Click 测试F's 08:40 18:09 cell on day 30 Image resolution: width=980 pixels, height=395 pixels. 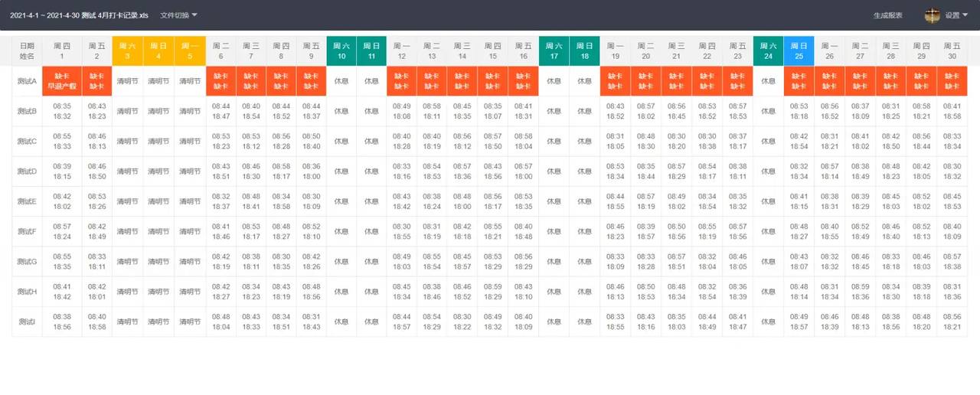click(952, 231)
